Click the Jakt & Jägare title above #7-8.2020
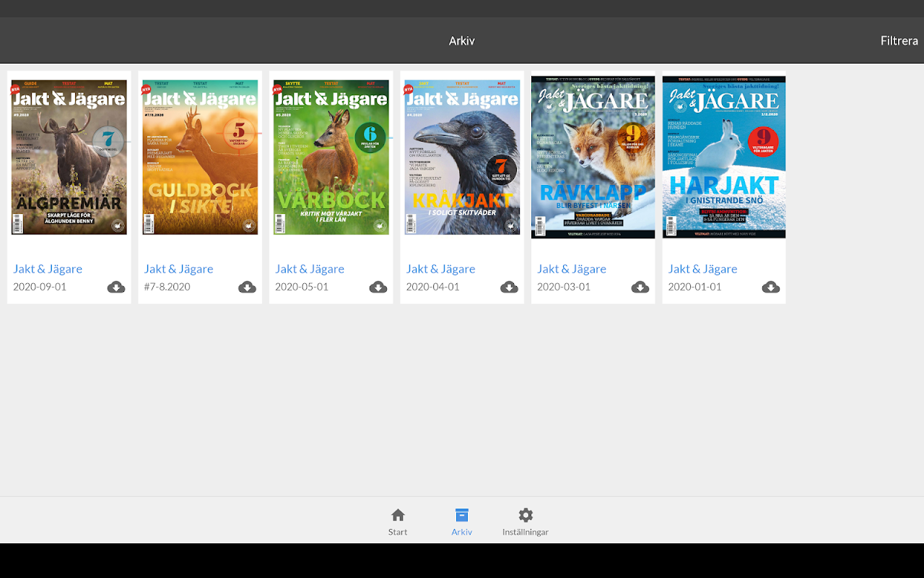Image resolution: width=924 pixels, height=578 pixels. tap(179, 269)
